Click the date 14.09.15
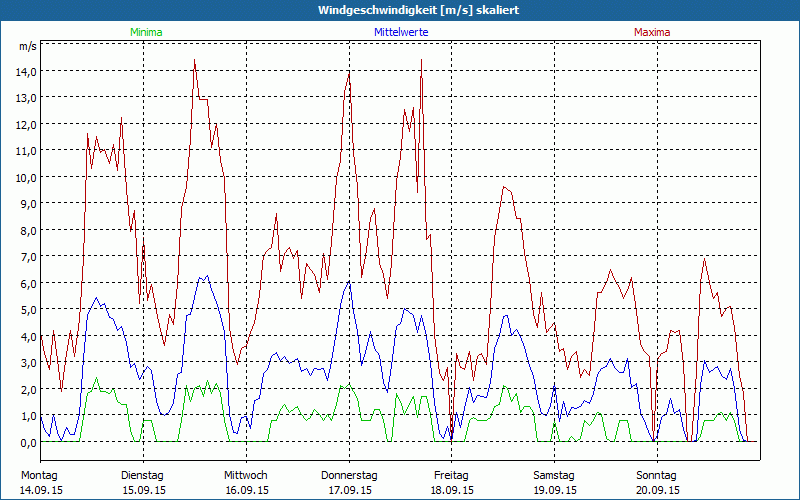800x500 pixels. coord(41,490)
